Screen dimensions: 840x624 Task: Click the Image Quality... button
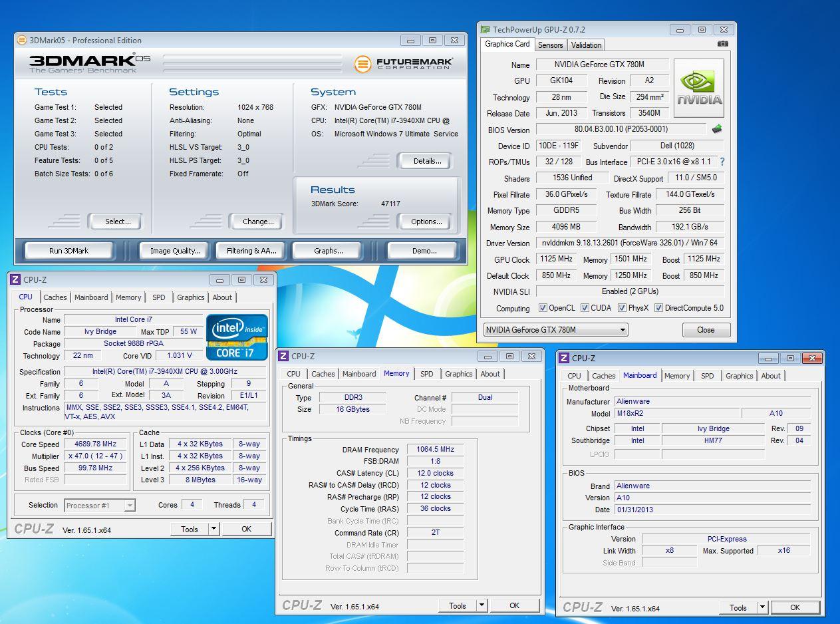176,251
